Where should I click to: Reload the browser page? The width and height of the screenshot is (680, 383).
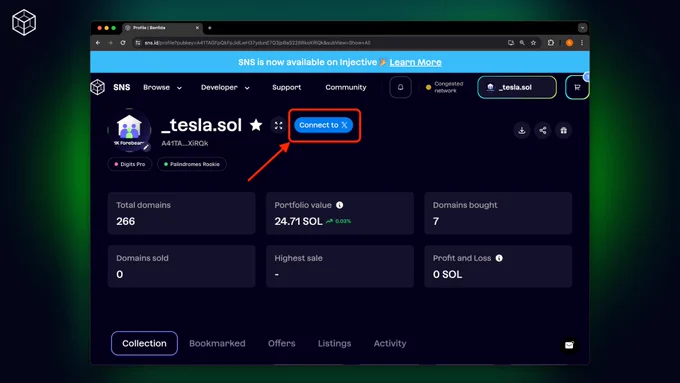(x=123, y=43)
